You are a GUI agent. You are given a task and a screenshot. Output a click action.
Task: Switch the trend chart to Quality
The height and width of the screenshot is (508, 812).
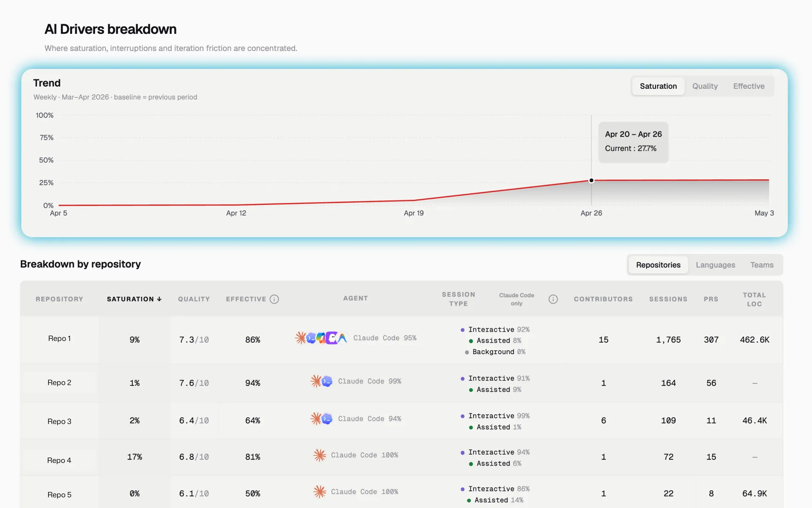tap(705, 86)
